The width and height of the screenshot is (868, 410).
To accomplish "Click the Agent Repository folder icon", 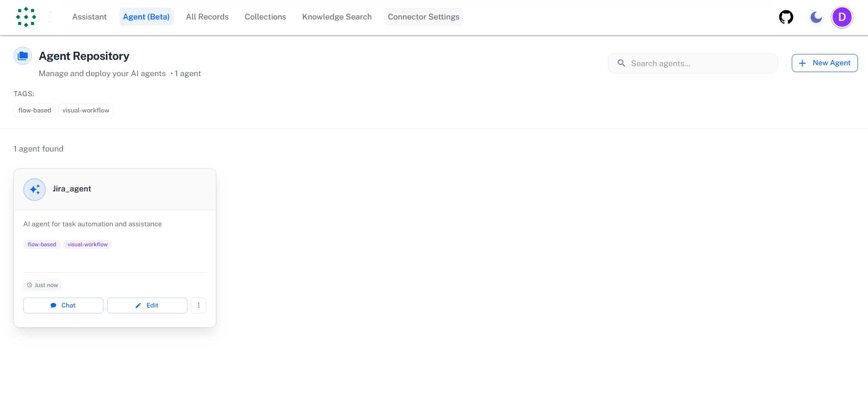I will [23, 55].
